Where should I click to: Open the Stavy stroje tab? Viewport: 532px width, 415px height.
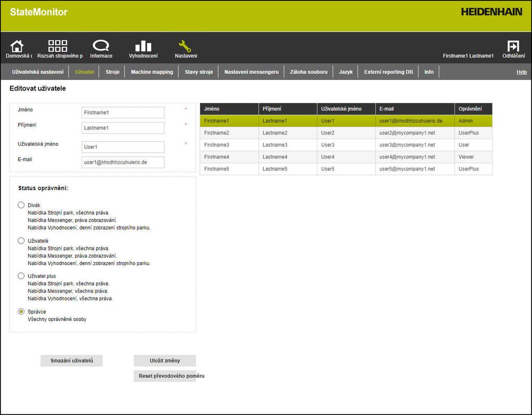tap(199, 72)
